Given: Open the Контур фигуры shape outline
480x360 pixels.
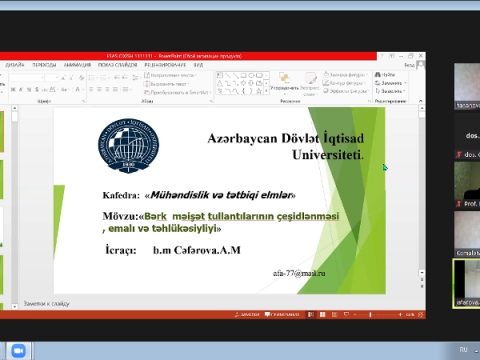Looking at the screenshot, I should [344, 83].
